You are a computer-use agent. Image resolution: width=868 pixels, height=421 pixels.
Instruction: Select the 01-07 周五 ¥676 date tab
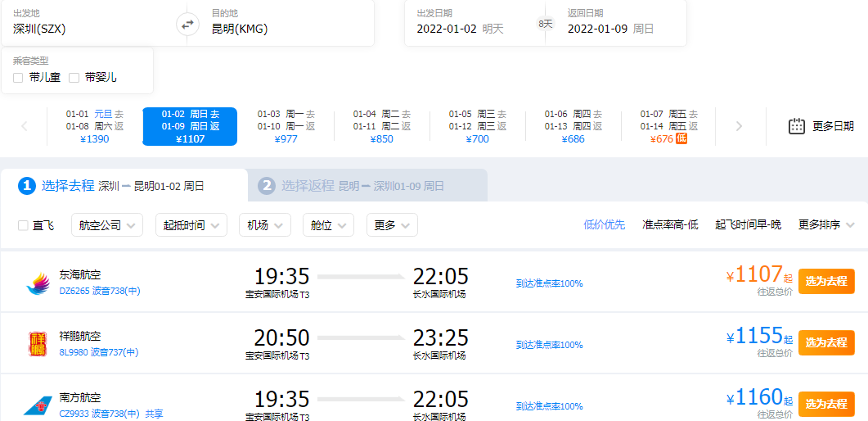click(668, 126)
